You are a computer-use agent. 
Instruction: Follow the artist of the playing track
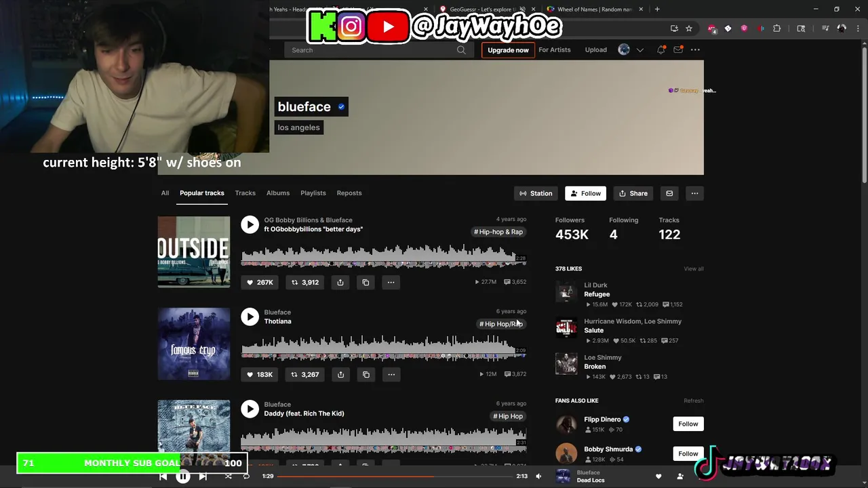click(680, 476)
